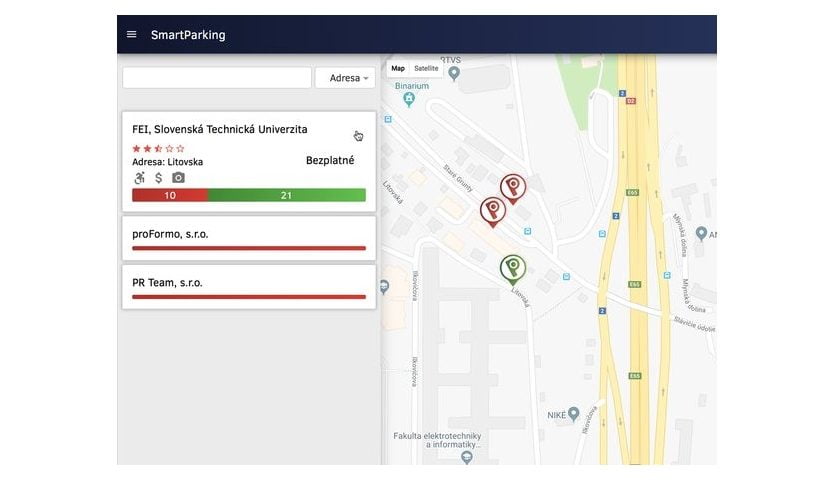This screenshot has width=840, height=480.
Task: Click the D2 motorway badge
Action: [631, 101]
